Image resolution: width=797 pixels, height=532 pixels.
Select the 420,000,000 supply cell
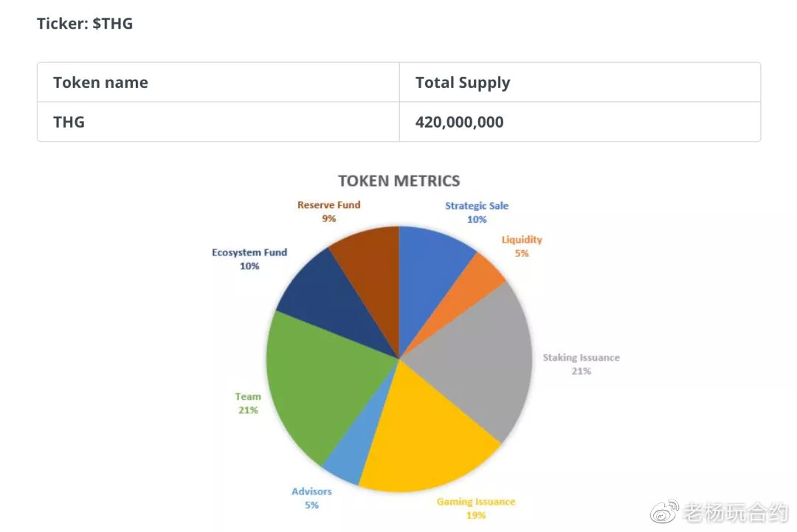pyautogui.click(x=580, y=122)
